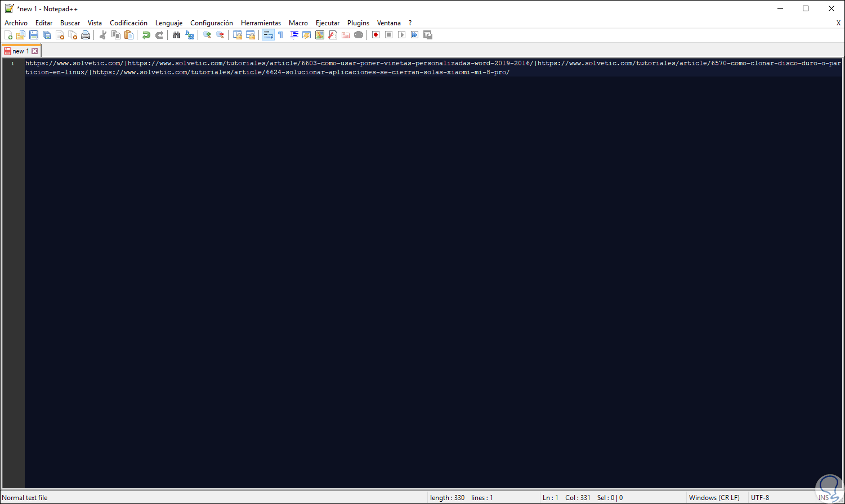
Task: Save the currently recorded macro icon
Action: coord(427,35)
